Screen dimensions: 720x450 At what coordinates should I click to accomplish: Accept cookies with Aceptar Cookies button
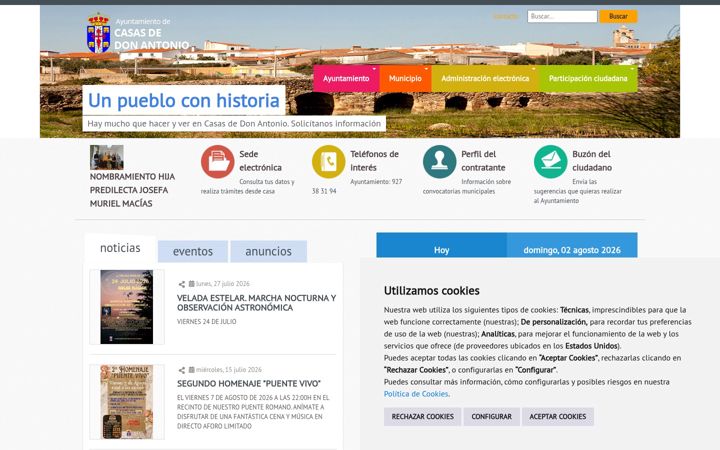click(x=558, y=416)
